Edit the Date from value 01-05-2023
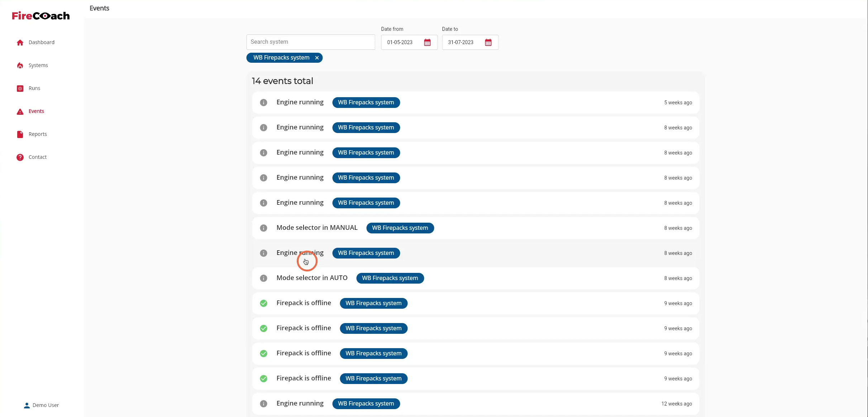Viewport: 868px width, 417px height. point(400,42)
